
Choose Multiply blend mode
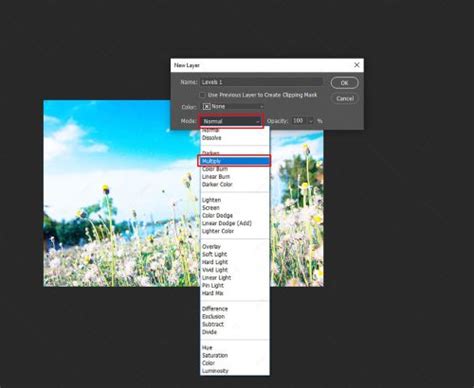(x=235, y=161)
